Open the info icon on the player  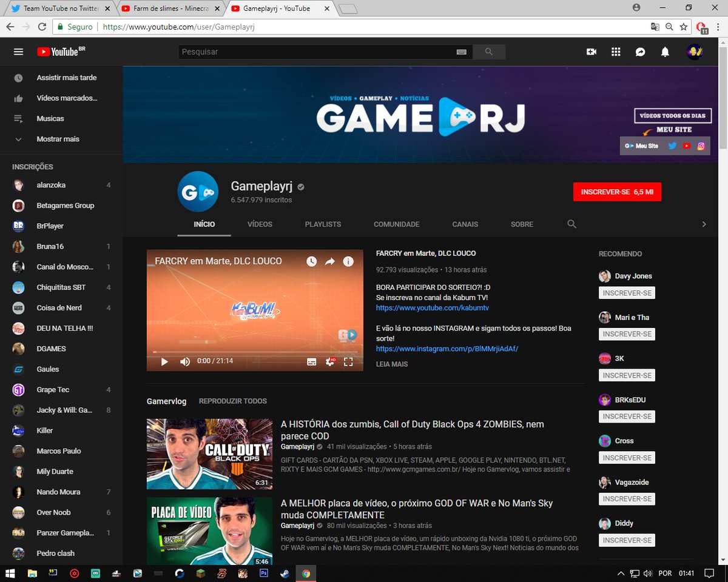[x=348, y=261]
